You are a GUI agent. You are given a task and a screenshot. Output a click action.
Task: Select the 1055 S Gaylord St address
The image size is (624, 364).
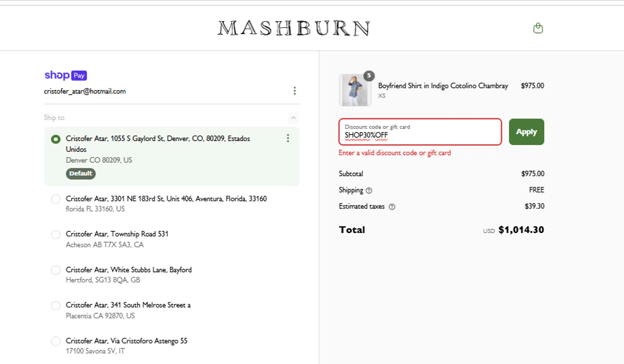click(x=55, y=139)
